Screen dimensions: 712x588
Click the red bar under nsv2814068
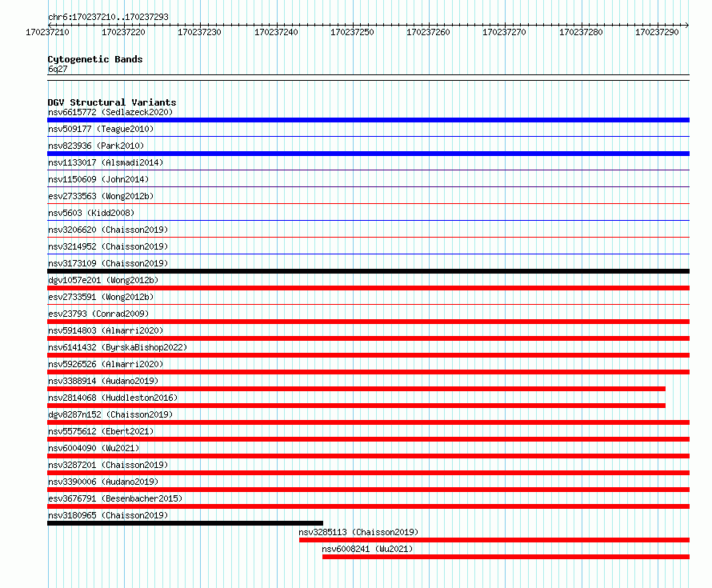coord(357,406)
